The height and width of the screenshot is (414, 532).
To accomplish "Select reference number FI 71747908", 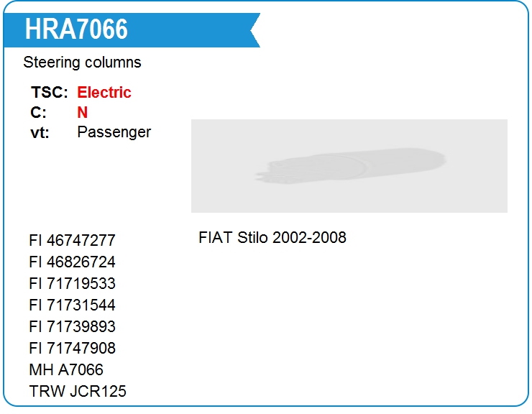I will tap(73, 348).
